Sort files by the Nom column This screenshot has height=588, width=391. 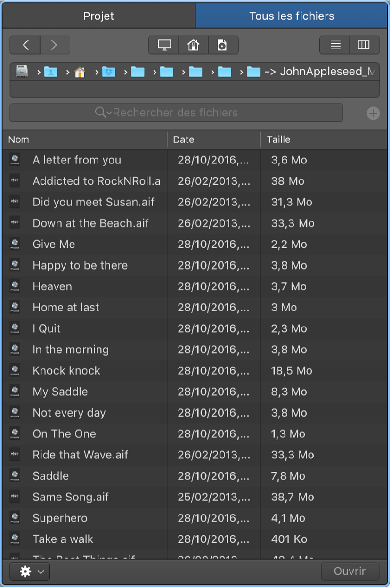click(x=85, y=139)
